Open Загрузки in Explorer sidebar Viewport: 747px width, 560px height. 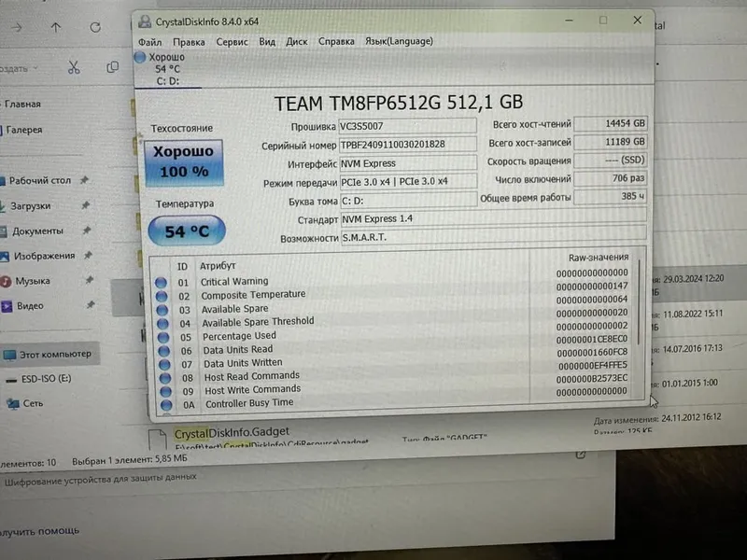point(31,206)
